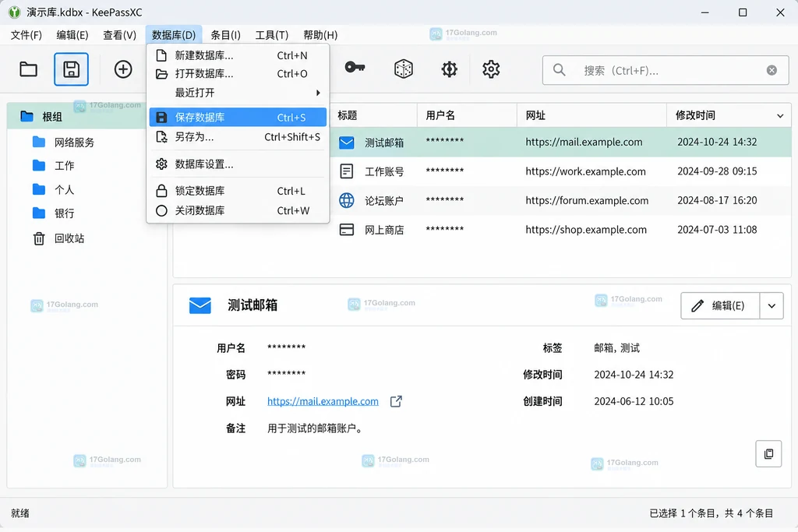Image resolution: width=798 pixels, height=532 pixels.
Task: Open the https://mail.example.com link in details
Action: [323, 401]
